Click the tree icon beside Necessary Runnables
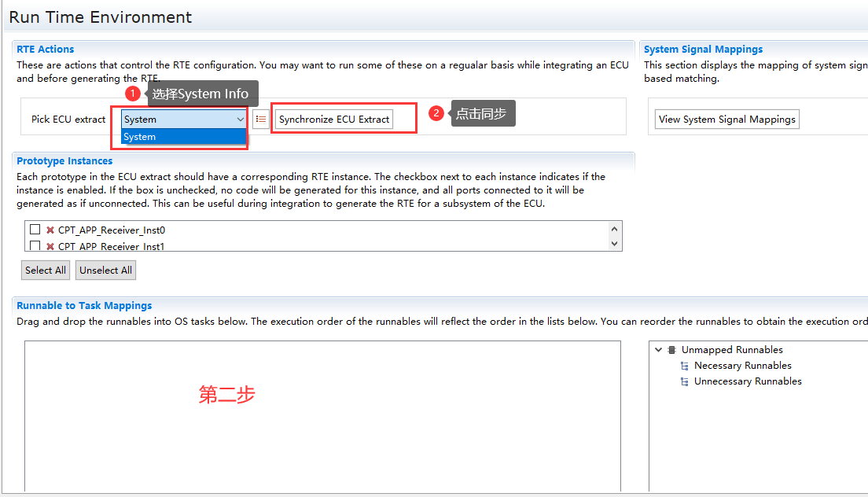The width and height of the screenshot is (868, 497). click(684, 366)
